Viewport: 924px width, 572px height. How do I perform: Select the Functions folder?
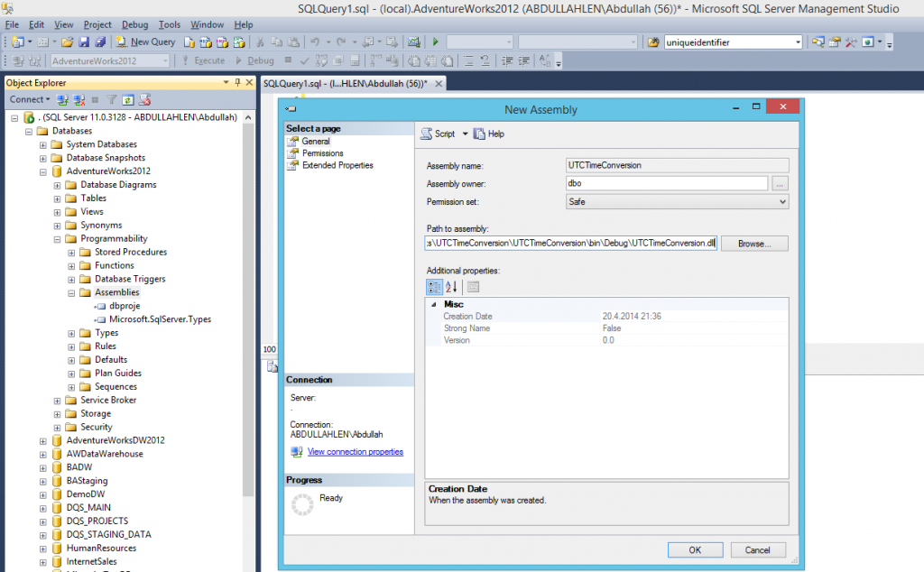[x=115, y=265]
